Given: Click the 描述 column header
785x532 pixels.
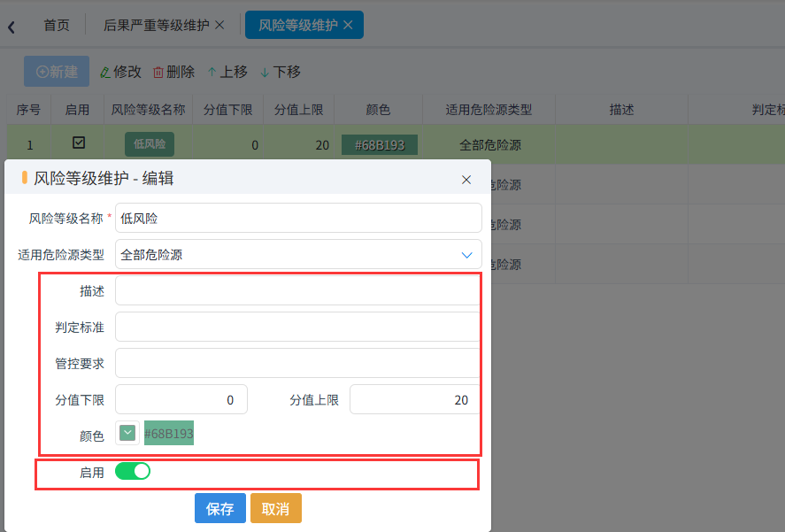Looking at the screenshot, I should click(621, 110).
